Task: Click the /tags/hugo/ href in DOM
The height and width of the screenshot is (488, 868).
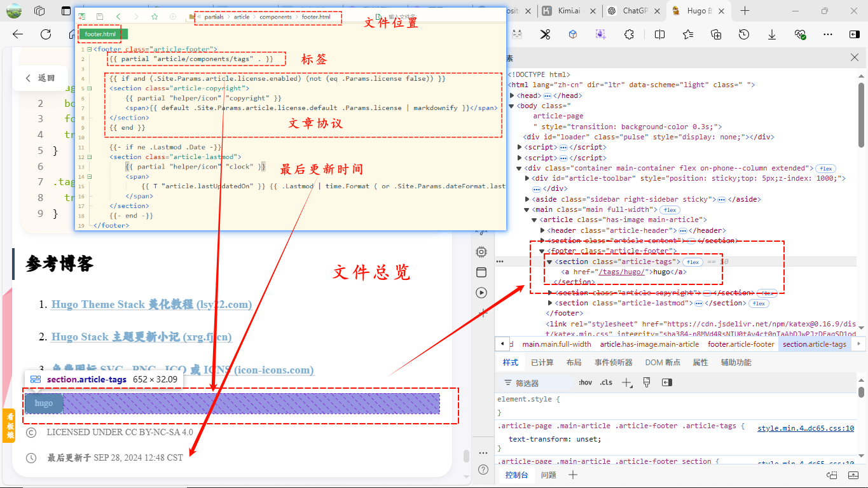Action: (x=621, y=272)
